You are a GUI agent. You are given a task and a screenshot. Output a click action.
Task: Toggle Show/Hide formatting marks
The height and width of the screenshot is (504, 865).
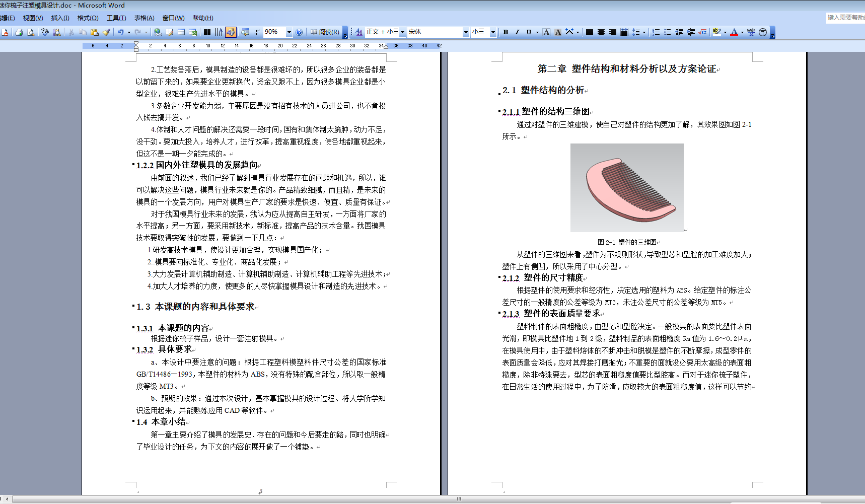[x=257, y=32]
